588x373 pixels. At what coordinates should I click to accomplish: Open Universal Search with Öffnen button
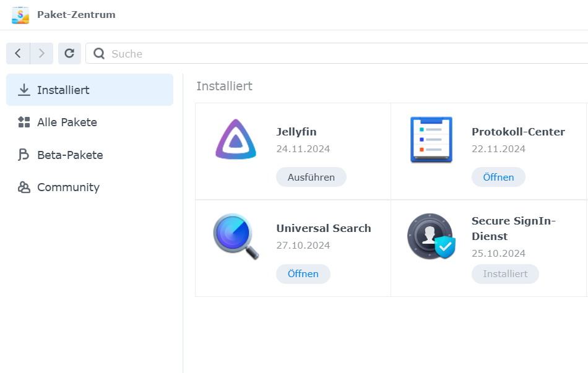[x=303, y=273]
